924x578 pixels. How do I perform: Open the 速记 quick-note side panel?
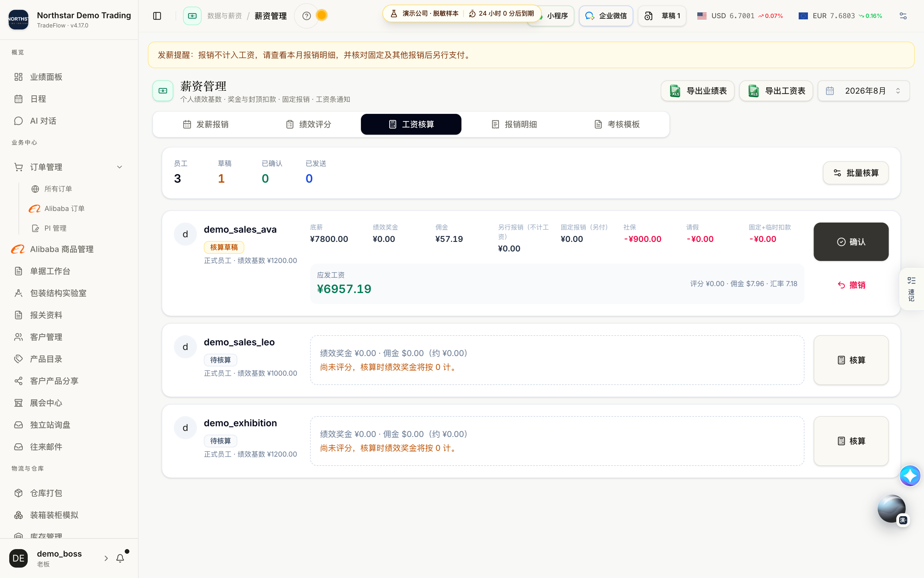(x=911, y=289)
